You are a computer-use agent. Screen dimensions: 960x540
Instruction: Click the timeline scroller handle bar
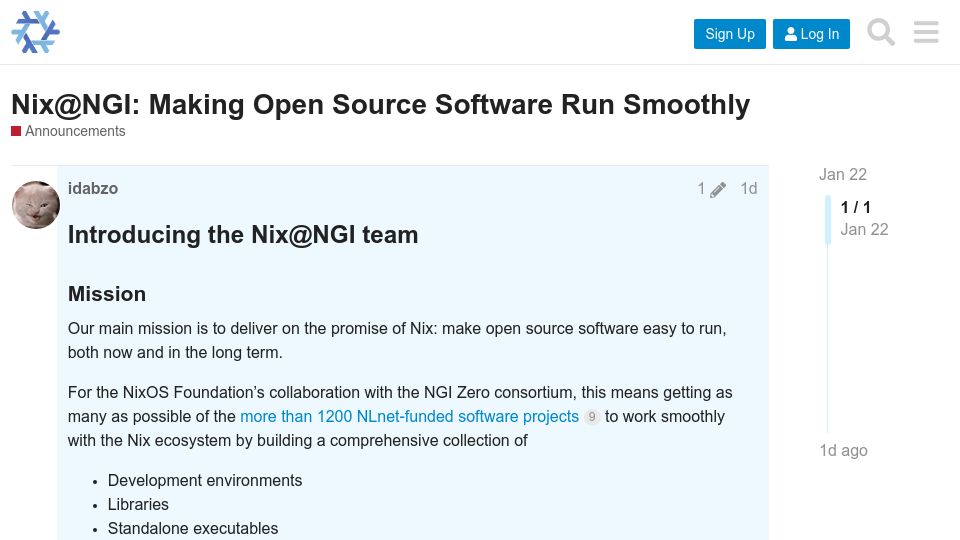[828, 220]
